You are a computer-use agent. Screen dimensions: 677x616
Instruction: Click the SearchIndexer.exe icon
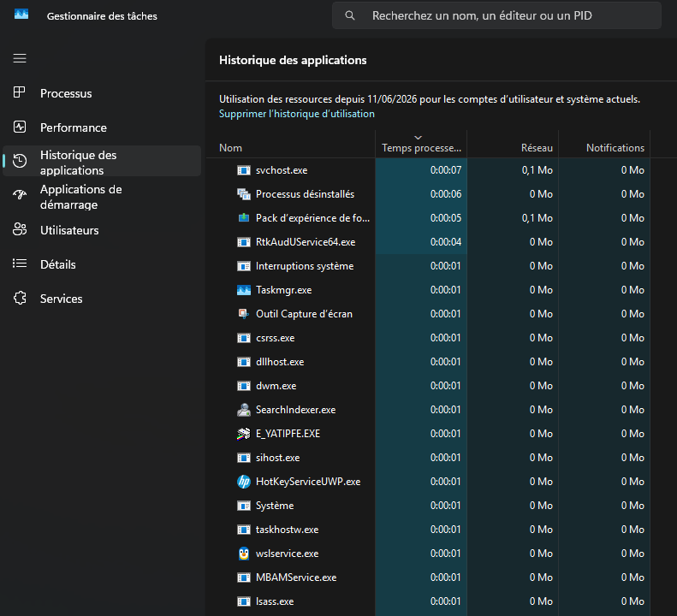click(244, 410)
